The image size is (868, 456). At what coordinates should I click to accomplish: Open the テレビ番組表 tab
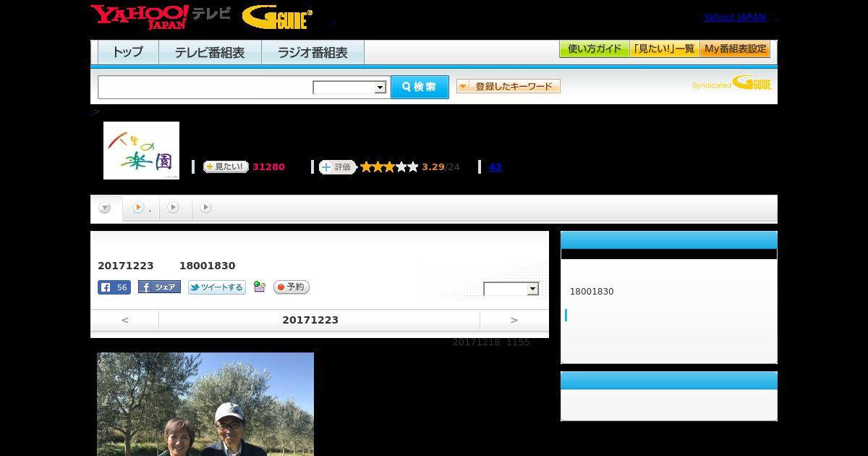coord(210,52)
